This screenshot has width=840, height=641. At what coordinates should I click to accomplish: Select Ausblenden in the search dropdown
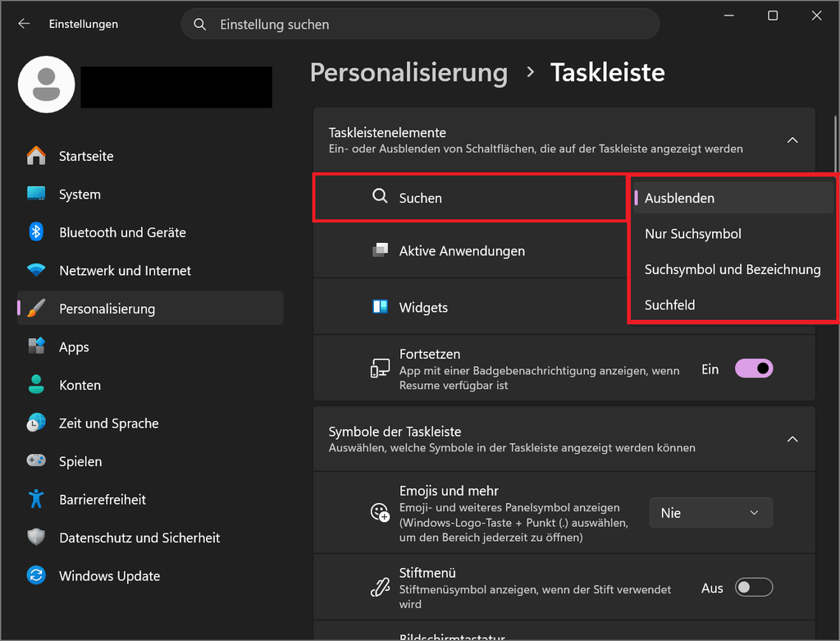(x=733, y=199)
